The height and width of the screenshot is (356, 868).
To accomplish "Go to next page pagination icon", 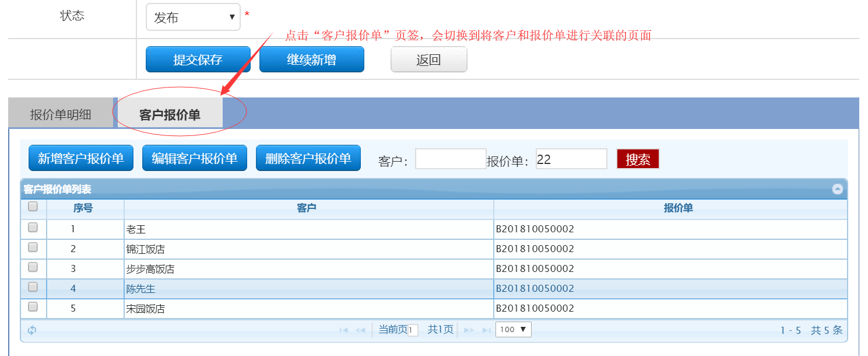I will point(469,330).
